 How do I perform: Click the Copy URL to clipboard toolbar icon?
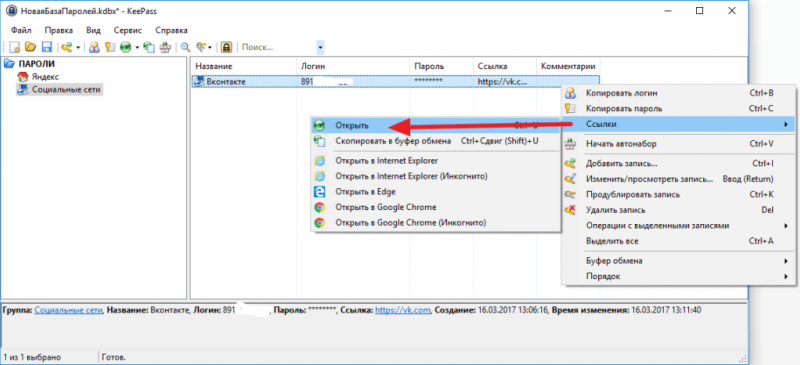(149, 47)
